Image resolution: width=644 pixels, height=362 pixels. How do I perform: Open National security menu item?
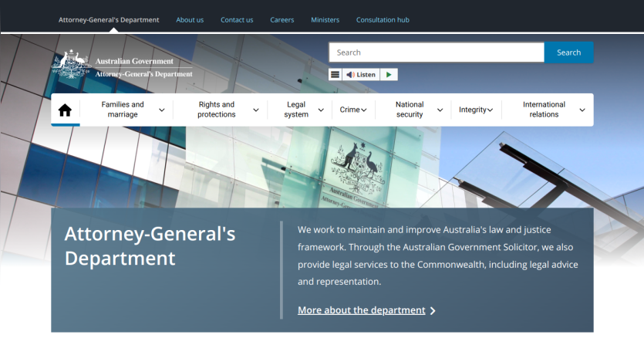410,110
